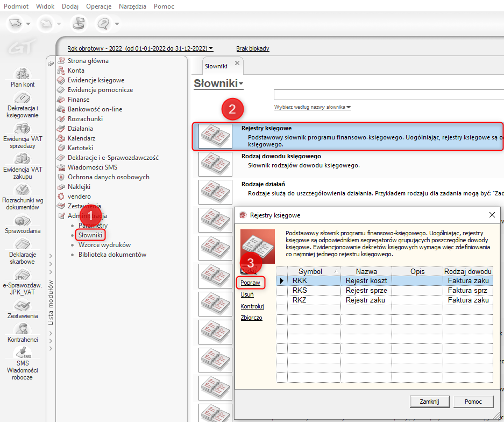Click the Rejestr koszt name cell
Screen dimensions: 504x422
(366, 281)
